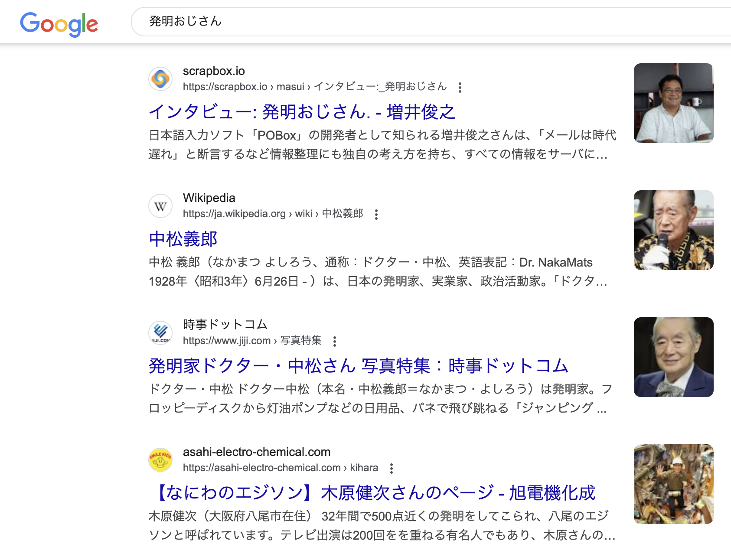Open more options for scrapbox.io result
This screenshot has height=560, width=731.
tap(460, 87)
